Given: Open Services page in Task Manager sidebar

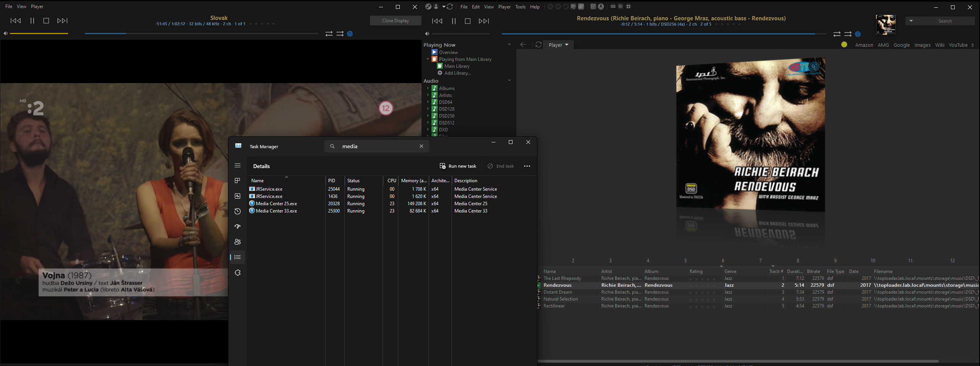Looking at the screenshot, I should pos(238,273).
